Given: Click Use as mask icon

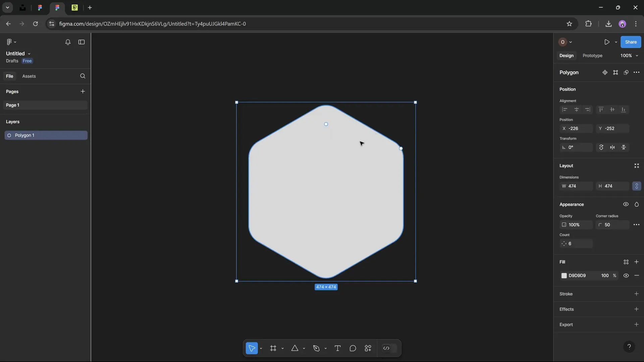Looking at the screenshot, I should (x=626, y=72).
